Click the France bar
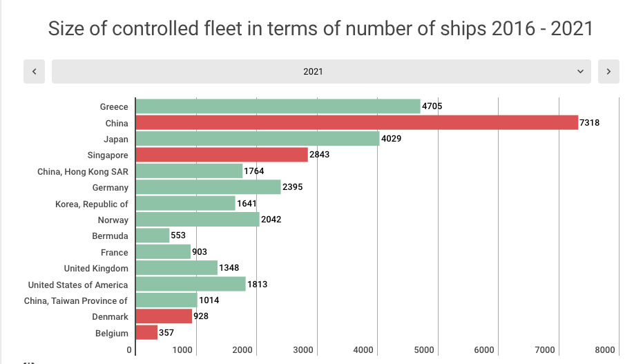 pos(163,252)
